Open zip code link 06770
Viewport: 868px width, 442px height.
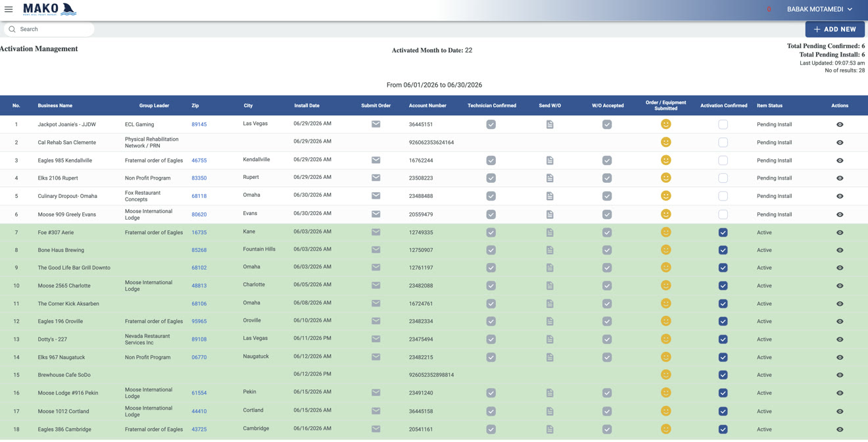click(199, 358)
